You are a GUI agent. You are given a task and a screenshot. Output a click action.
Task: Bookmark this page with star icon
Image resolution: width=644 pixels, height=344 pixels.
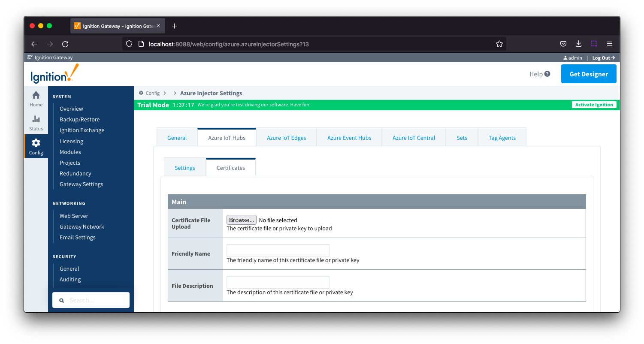tap(499, 44)
